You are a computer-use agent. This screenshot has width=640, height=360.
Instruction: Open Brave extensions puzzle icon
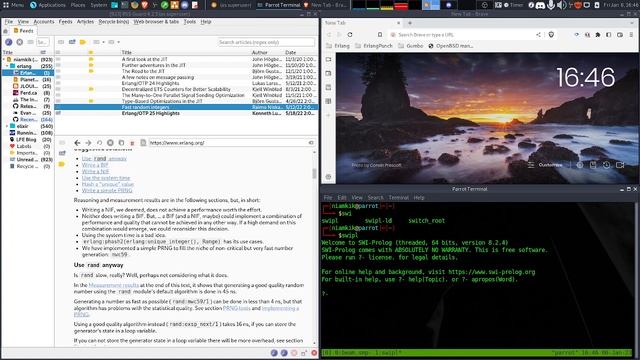coord(598,35)
